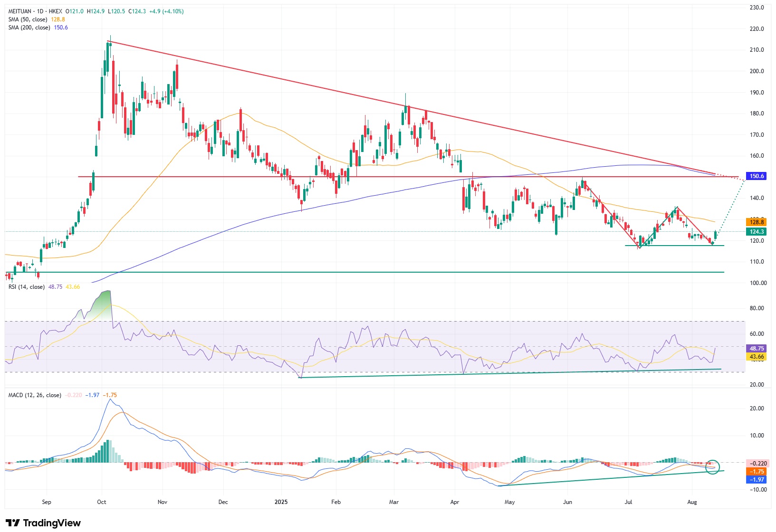Click the Jun label on the time axis
This screenshot has height=532, width=776.
(x=567, y=502)
